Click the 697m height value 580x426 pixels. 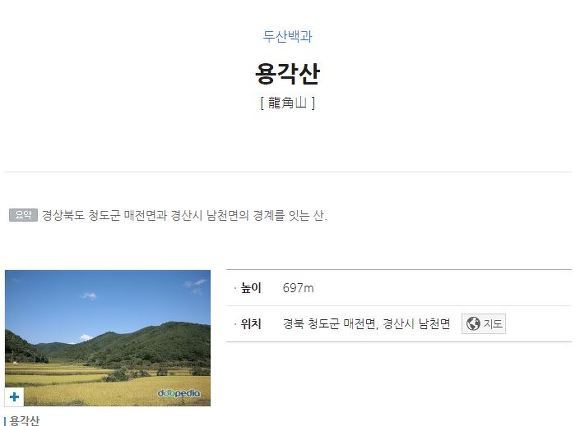[298, 288]
